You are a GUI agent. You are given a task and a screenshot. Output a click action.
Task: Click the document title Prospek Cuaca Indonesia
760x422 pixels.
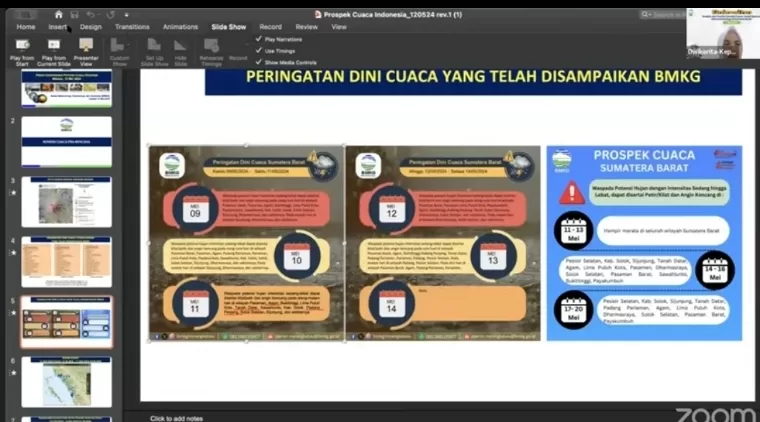393,15
